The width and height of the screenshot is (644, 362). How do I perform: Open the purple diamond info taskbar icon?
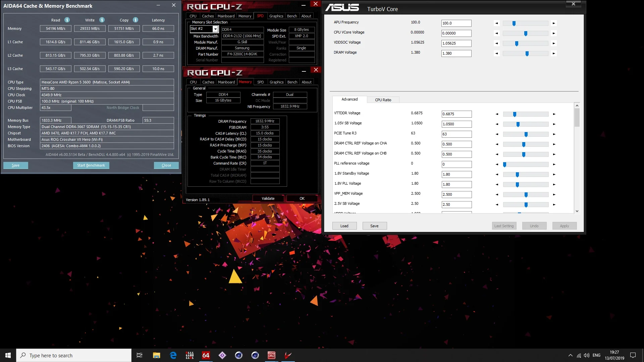pos(222,355)
